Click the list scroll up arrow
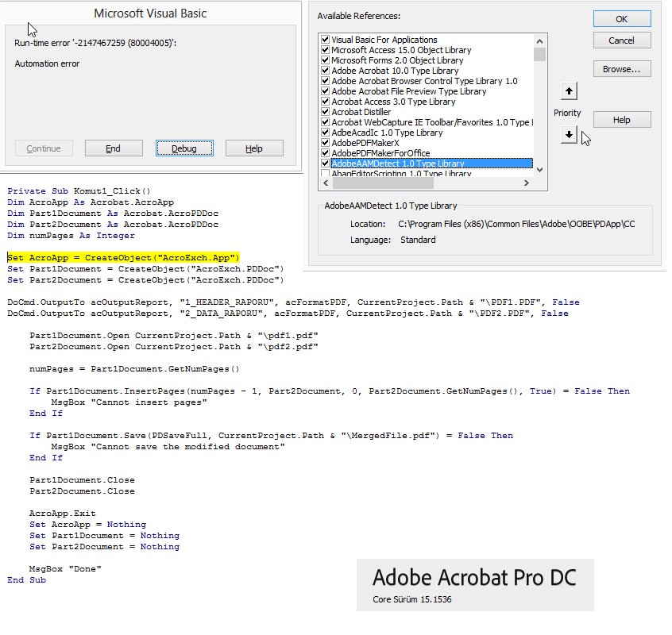 click(540, 40)
